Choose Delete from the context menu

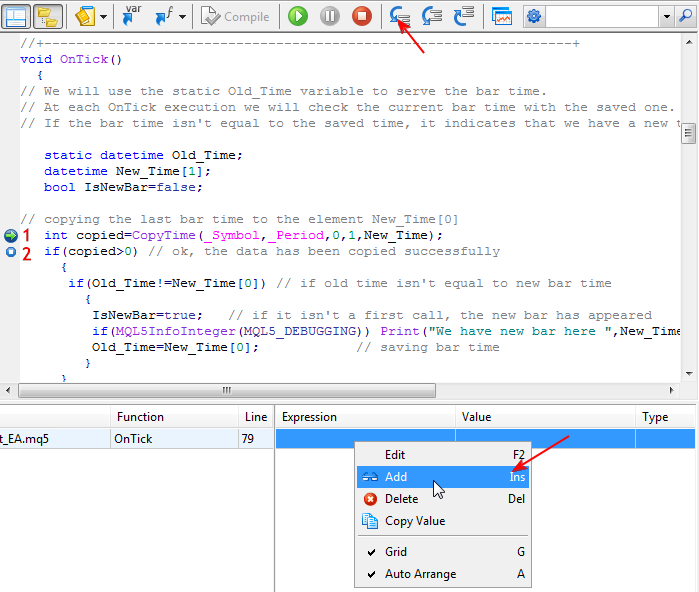(443, 499)
